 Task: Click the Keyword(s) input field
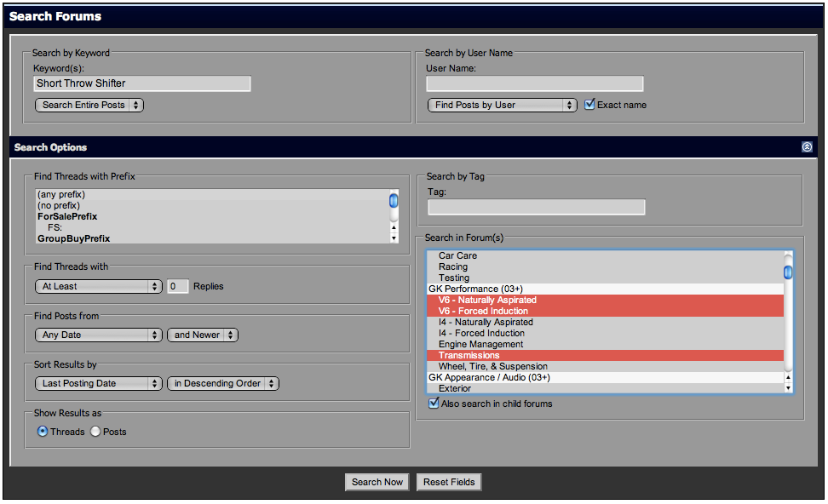click(x=142, y=83)
